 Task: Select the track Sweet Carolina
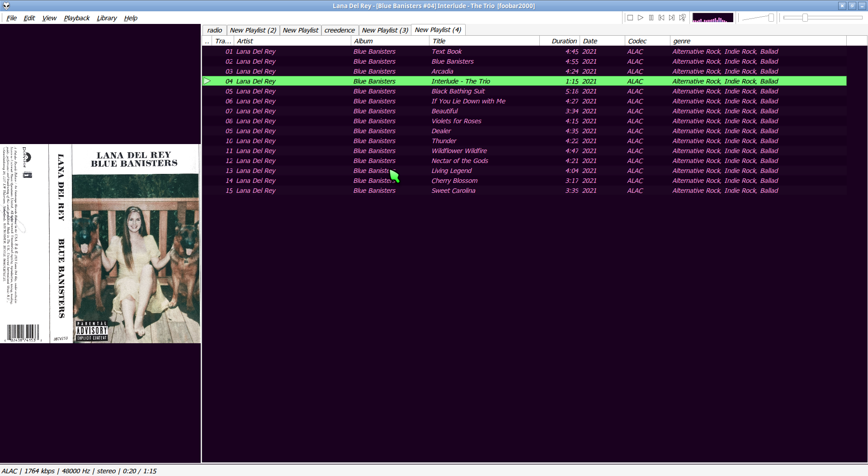tap(524, 191)
